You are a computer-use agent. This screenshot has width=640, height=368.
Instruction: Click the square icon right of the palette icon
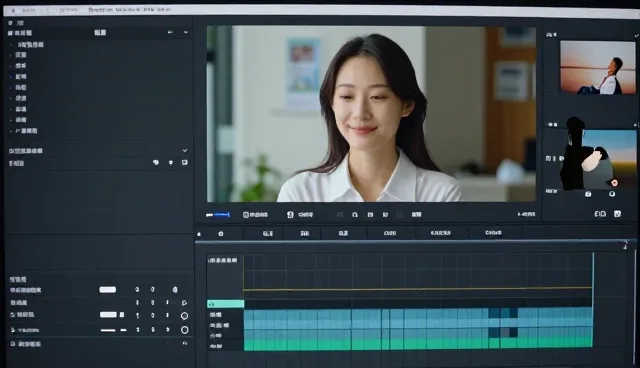tap(184, 162)
